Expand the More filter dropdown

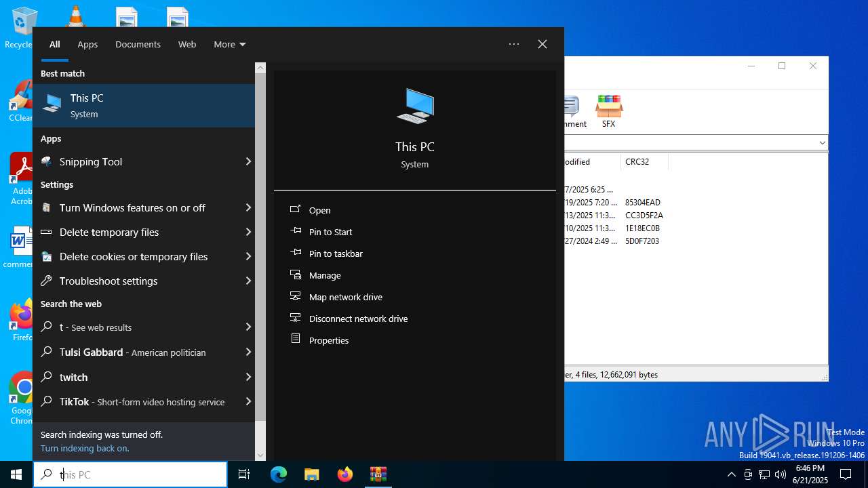229,44
